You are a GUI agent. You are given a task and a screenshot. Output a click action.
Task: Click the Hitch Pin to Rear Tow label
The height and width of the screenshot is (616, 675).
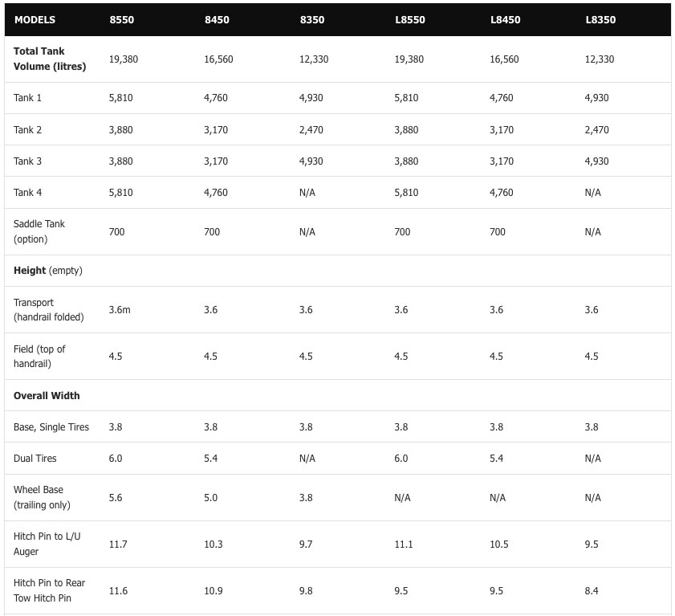click(x=49, y=590)
